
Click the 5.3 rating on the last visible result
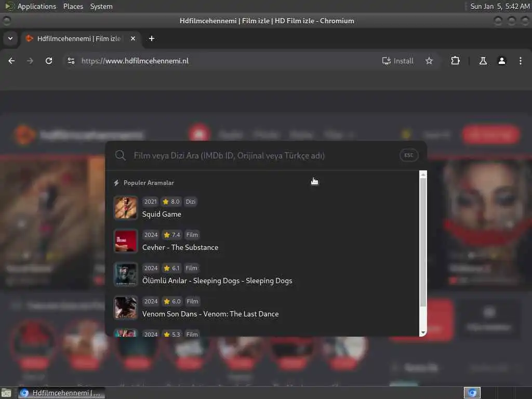coord(172,334)
